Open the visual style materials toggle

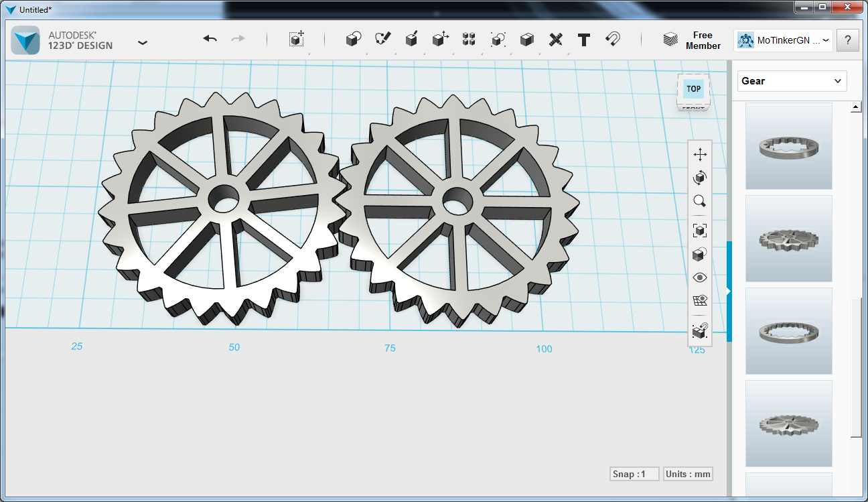[700, 254]
